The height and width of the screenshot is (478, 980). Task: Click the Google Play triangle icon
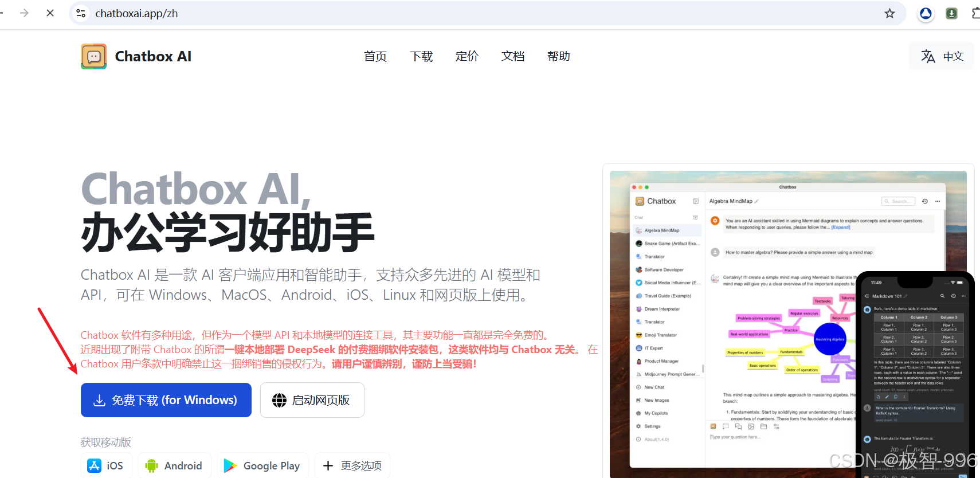pos(230,465)
